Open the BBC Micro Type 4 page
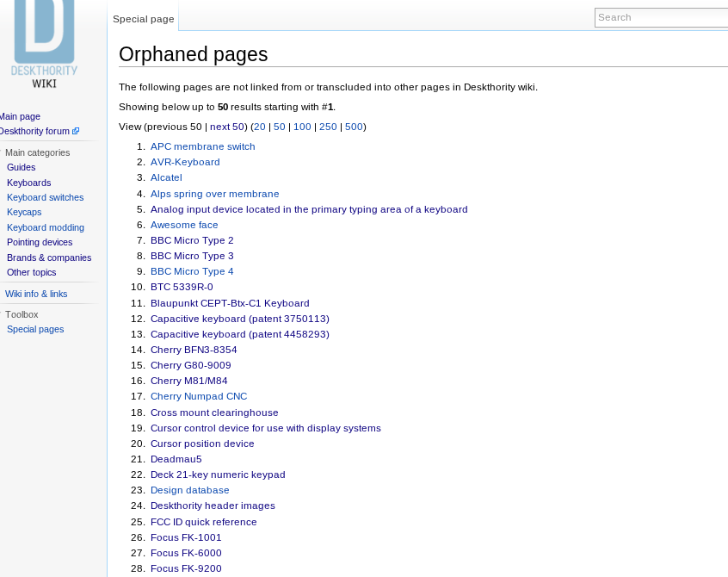The height and width of the screenshot is (577, 728). [x=192, y=271]
